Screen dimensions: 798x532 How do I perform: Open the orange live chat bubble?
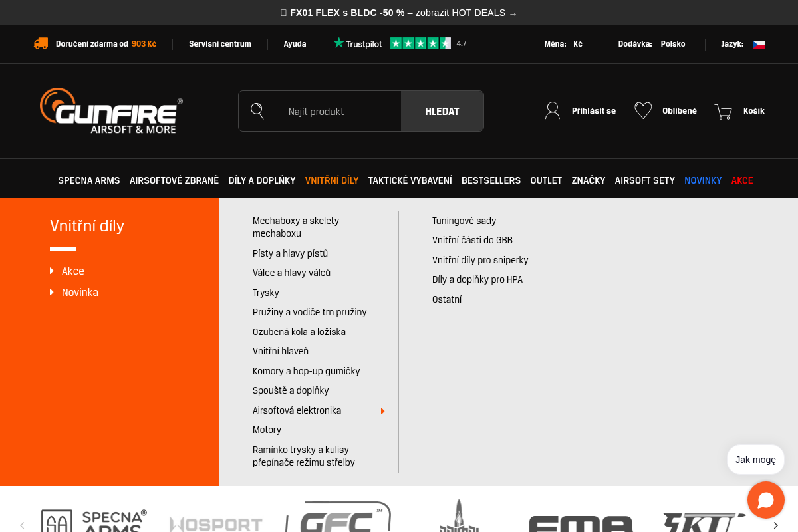[x=766, y=500]
